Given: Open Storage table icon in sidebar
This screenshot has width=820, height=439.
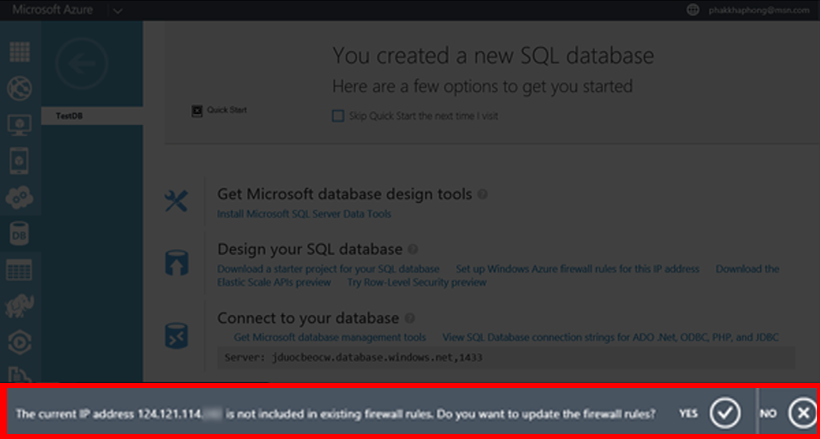Looking at the screenshot, I should [19, 270].
